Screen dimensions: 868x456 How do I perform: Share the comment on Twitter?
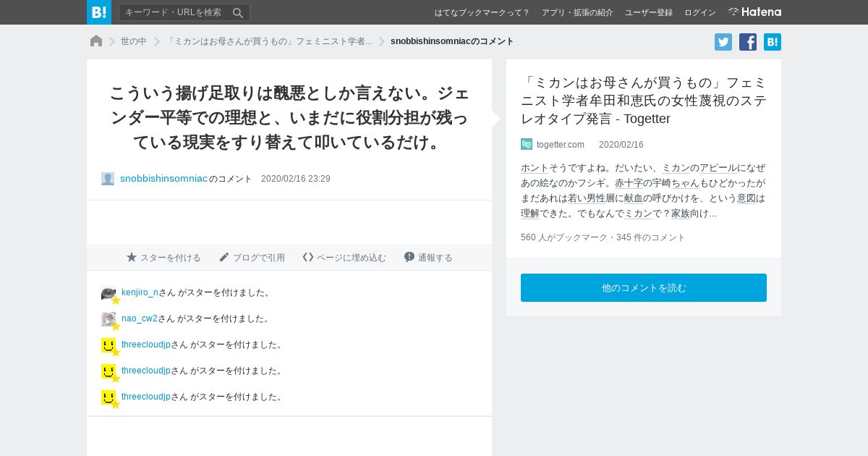723,42
